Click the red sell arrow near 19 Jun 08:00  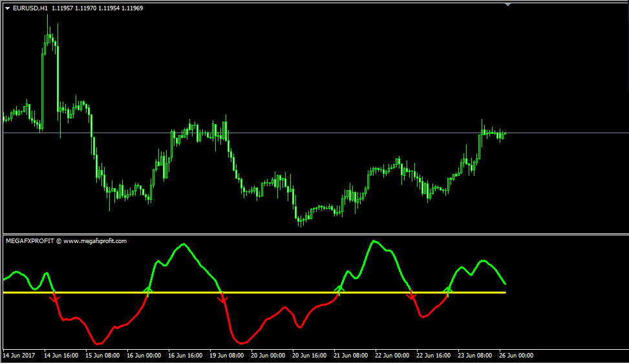pyautogui.click(x=224, y=298)
